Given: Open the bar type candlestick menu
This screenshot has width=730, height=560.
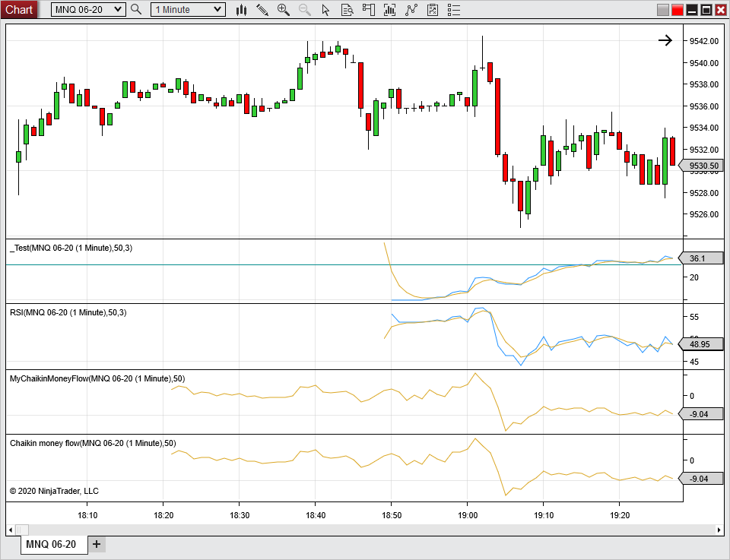Looking at the screenshot, I should click(x=241, y=9).
